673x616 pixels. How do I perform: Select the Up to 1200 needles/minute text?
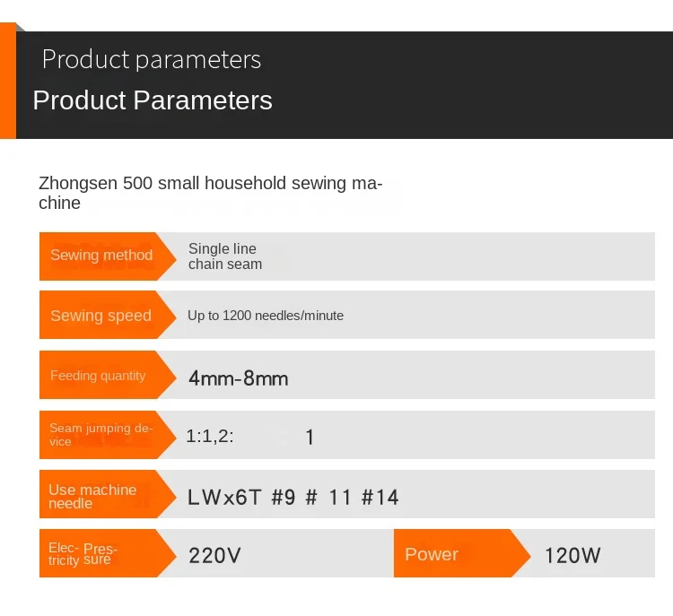tap(266, 316)
